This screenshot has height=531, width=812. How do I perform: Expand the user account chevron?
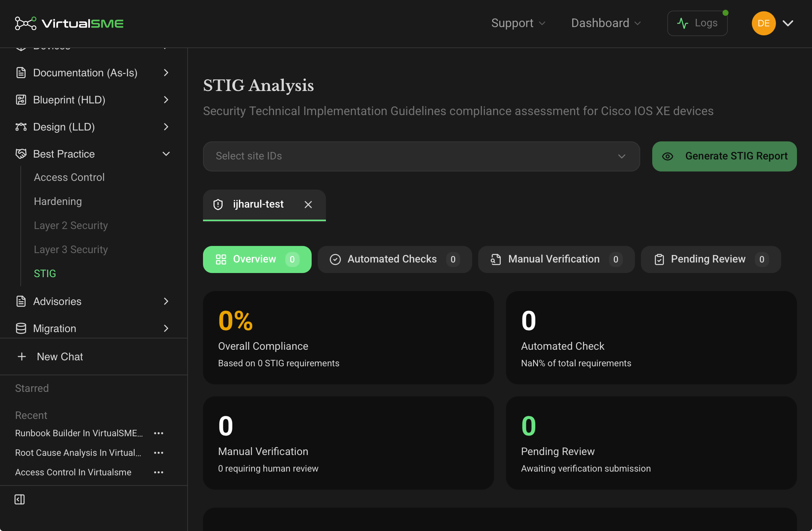pyautogui.click(x=788, y=23)
